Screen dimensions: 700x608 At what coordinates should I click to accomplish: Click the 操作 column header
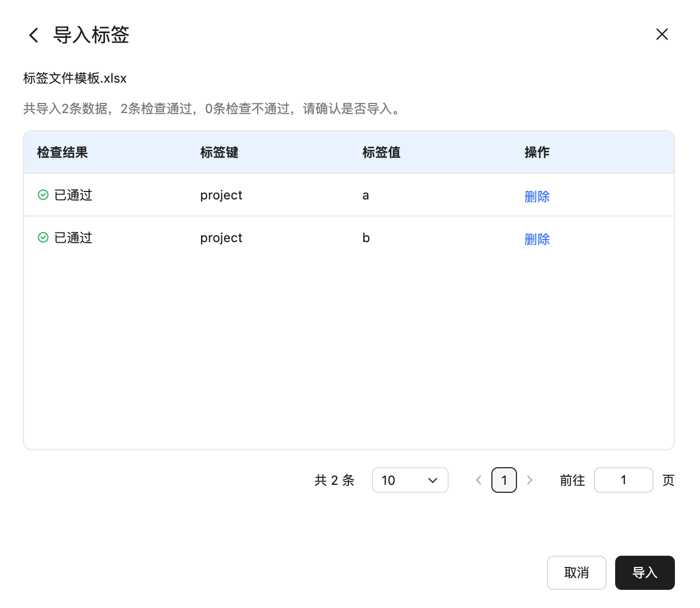tap(537, 153)
